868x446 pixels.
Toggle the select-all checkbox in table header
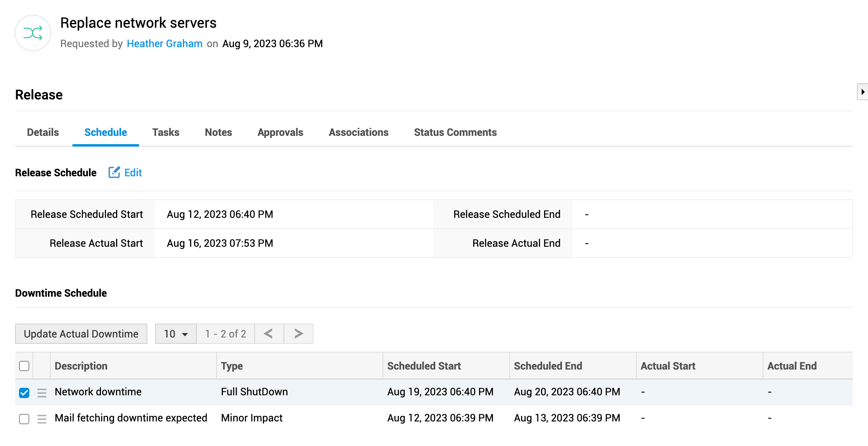click(x=24, y=366)
